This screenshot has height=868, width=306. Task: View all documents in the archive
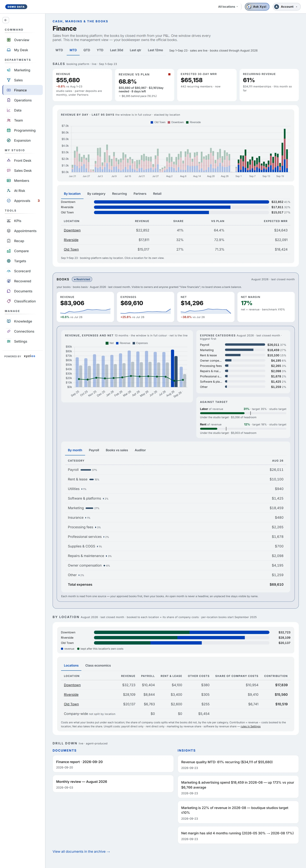[x=81, y=851]
